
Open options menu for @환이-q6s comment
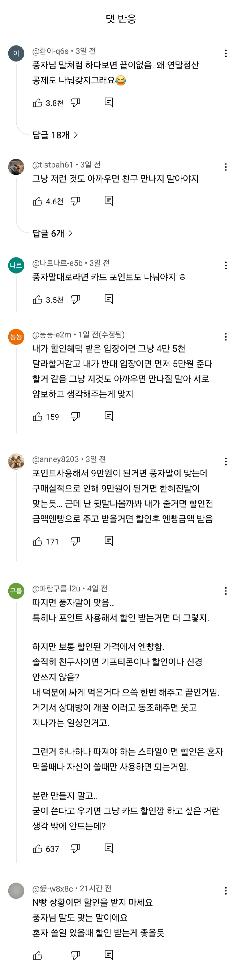226,53
